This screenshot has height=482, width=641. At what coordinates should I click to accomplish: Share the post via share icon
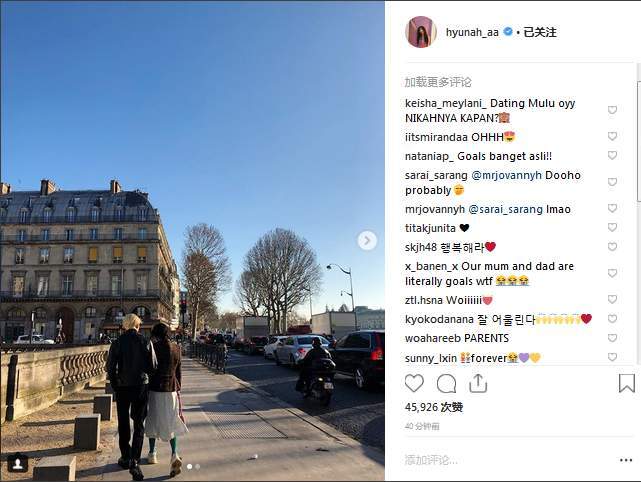click(x=478, y=383)
